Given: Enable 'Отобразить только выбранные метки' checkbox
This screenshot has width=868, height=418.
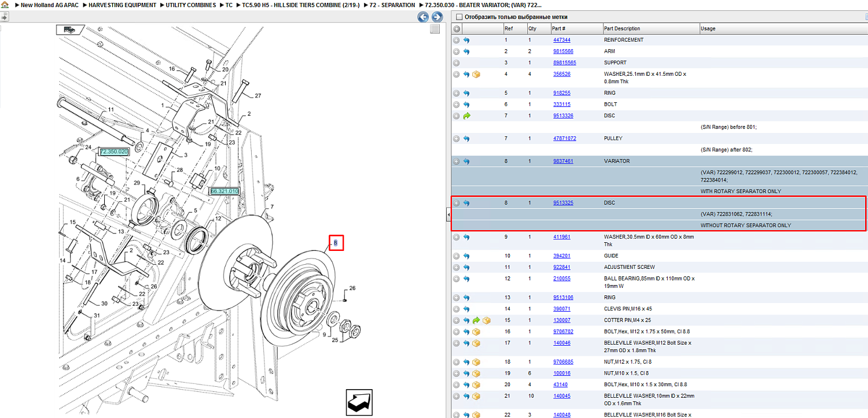Looking at the screenshot, I should tap(459, 17).
